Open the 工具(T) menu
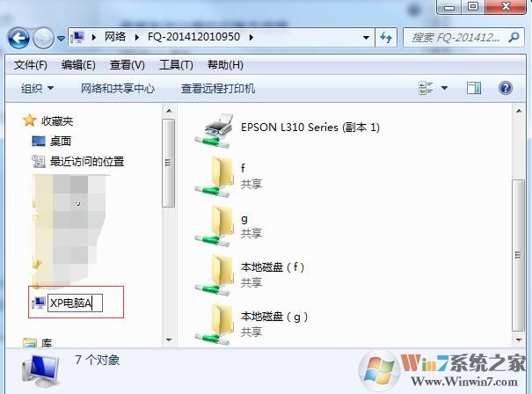 point(176,64)
